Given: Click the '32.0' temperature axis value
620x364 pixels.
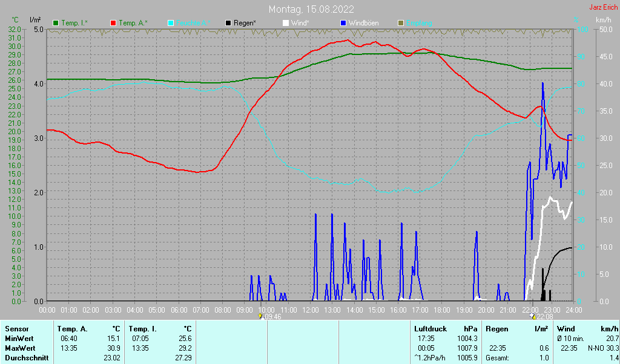Looking at the screenshot, I should tap(15, 29).
